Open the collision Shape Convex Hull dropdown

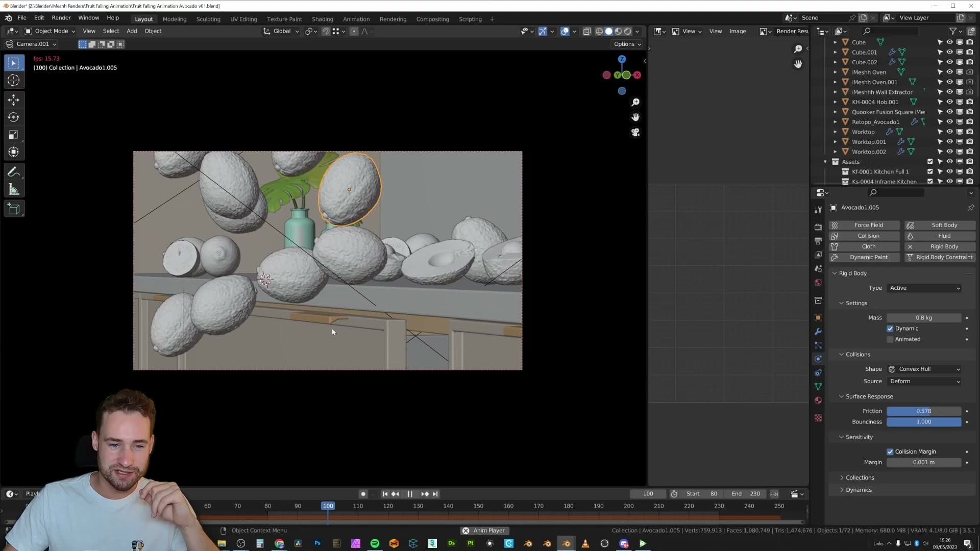point(925,369)
